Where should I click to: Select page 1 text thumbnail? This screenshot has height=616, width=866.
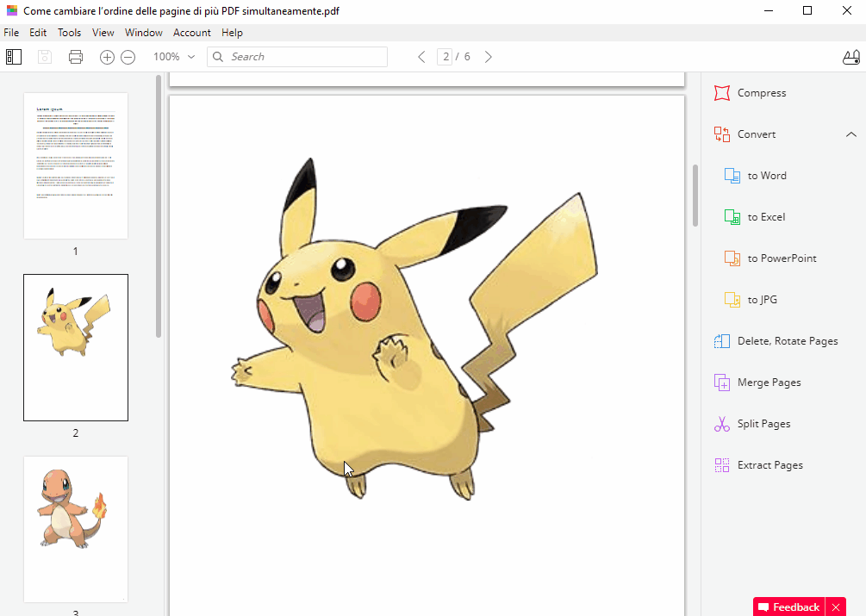tap(76, 165)
